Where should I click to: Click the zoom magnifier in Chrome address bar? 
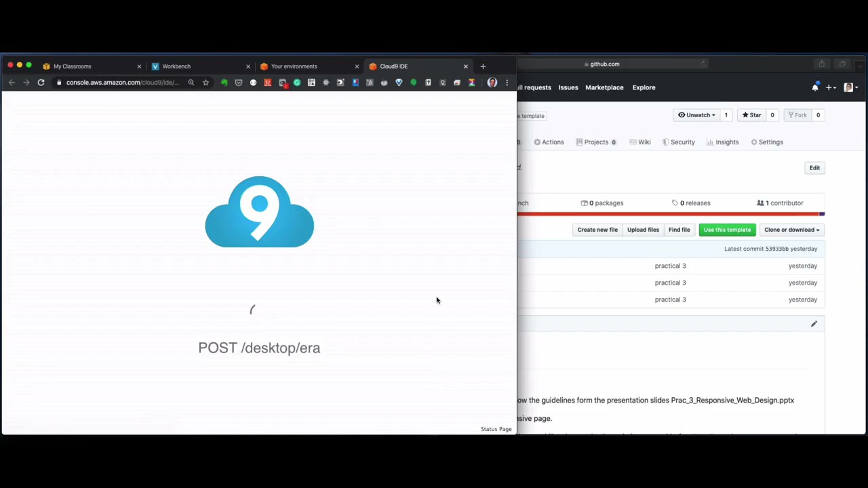[x=191, y=83]
